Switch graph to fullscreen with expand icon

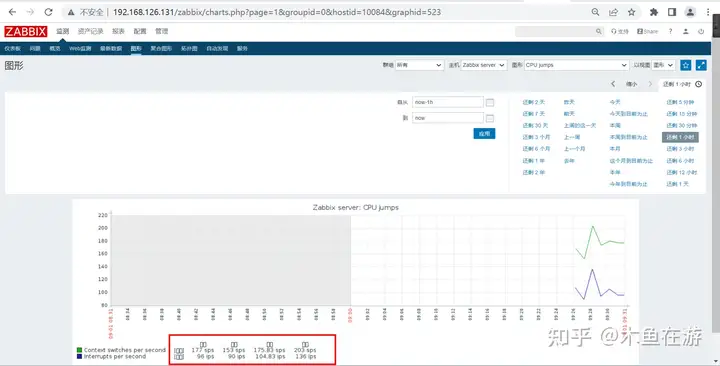[x=701, y=65]
